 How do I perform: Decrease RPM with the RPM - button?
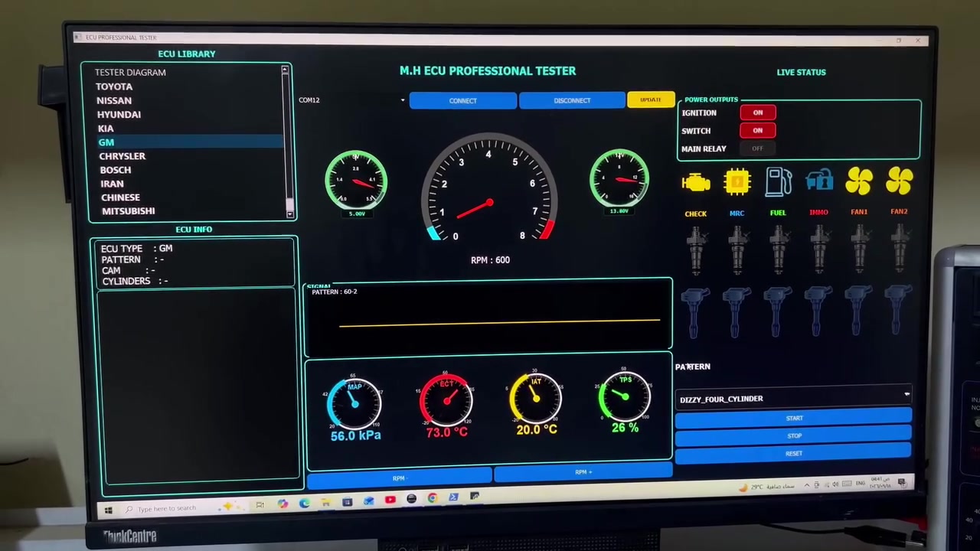coord(399,478)
